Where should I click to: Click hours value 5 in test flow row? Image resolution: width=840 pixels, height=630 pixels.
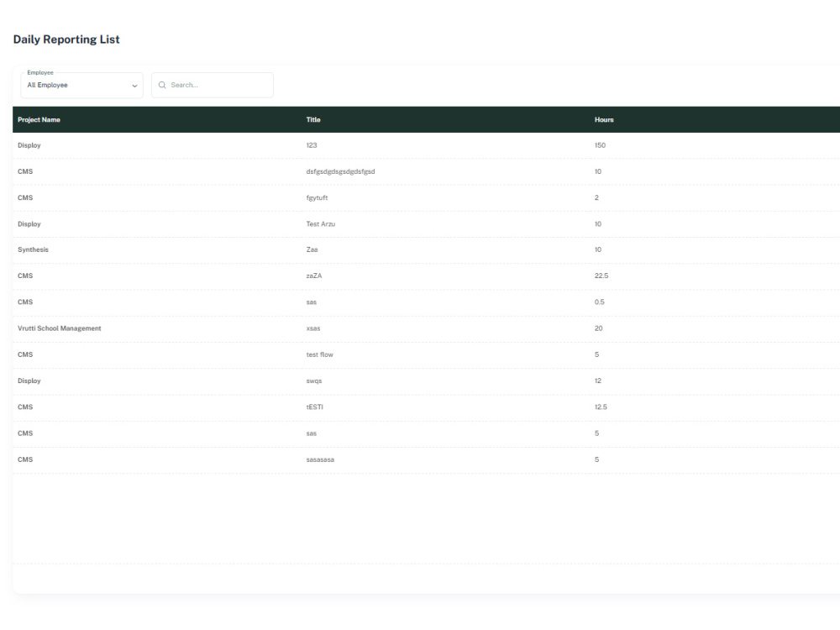pyautogui.click(x=596, y=354)
